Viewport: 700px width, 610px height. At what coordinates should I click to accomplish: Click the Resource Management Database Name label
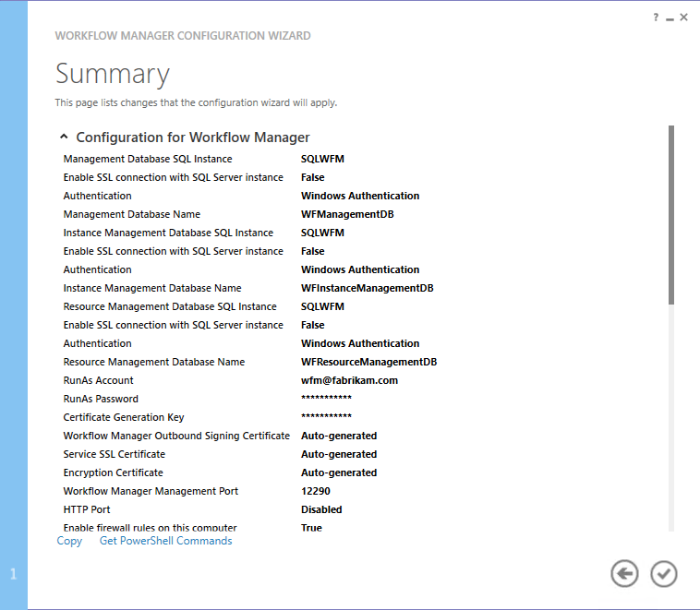tap(154, 362)
